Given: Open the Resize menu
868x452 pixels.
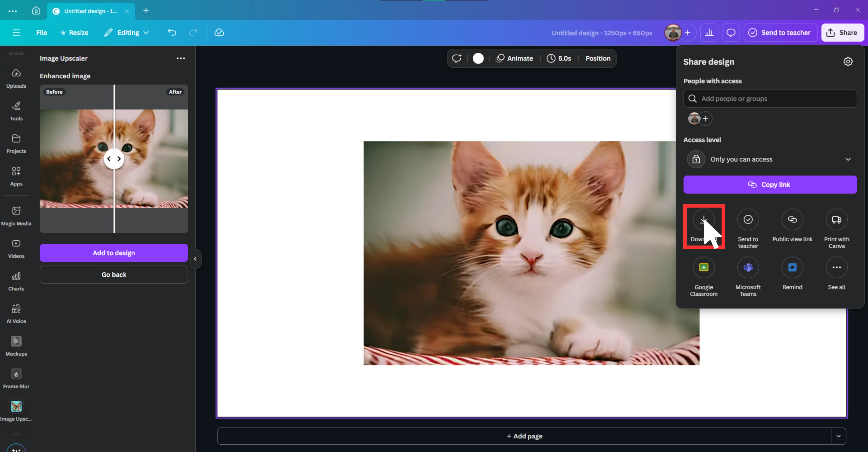Looking at the screenshot, I should click(x=75, y=33).
